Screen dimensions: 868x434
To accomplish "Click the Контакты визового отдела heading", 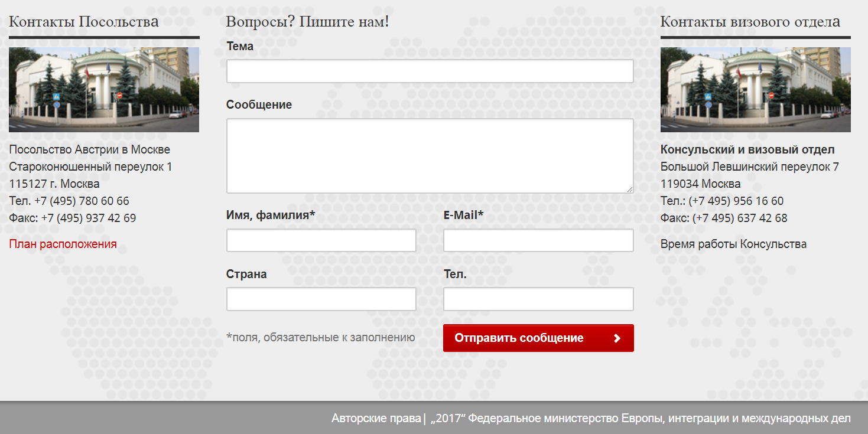I will click(750, 22).
